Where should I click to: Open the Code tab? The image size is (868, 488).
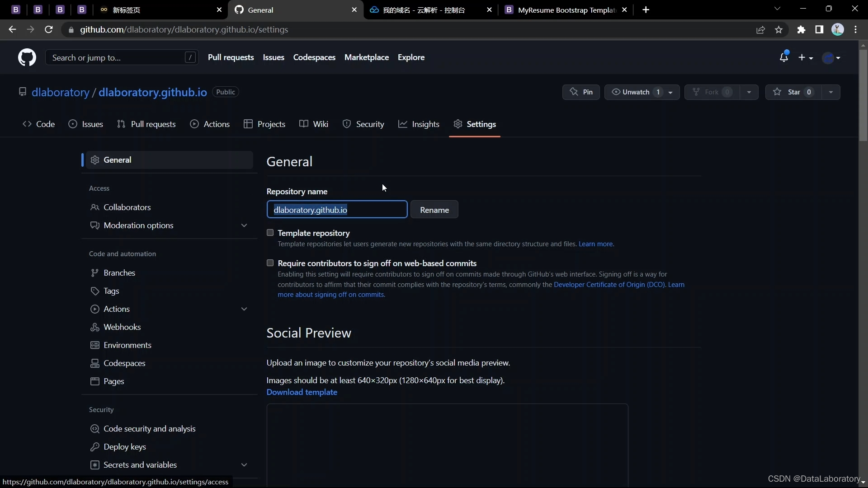38,124
